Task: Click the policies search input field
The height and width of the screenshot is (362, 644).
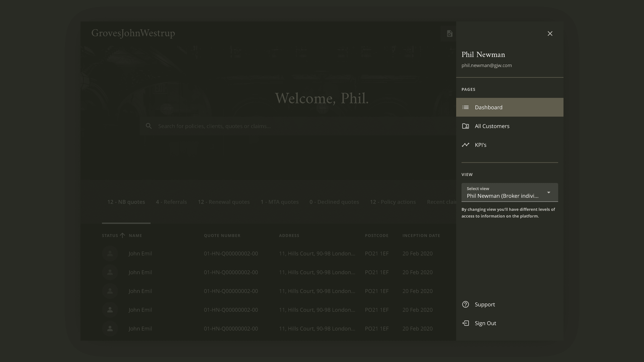Action: tap(298, 126)
